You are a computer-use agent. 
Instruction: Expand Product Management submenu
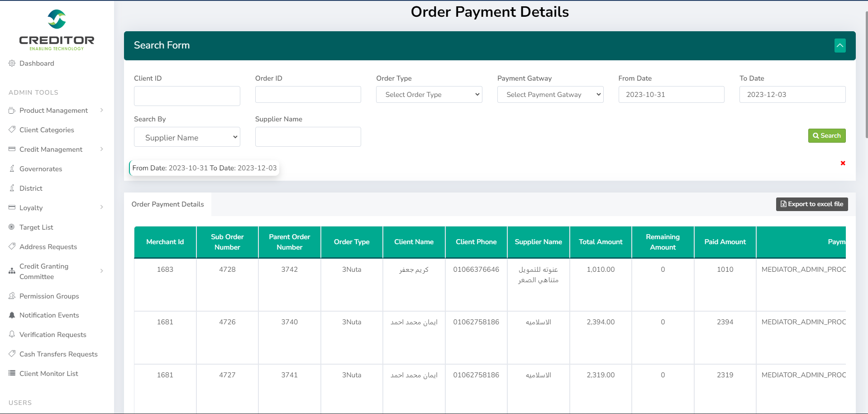tap(102, 110)
